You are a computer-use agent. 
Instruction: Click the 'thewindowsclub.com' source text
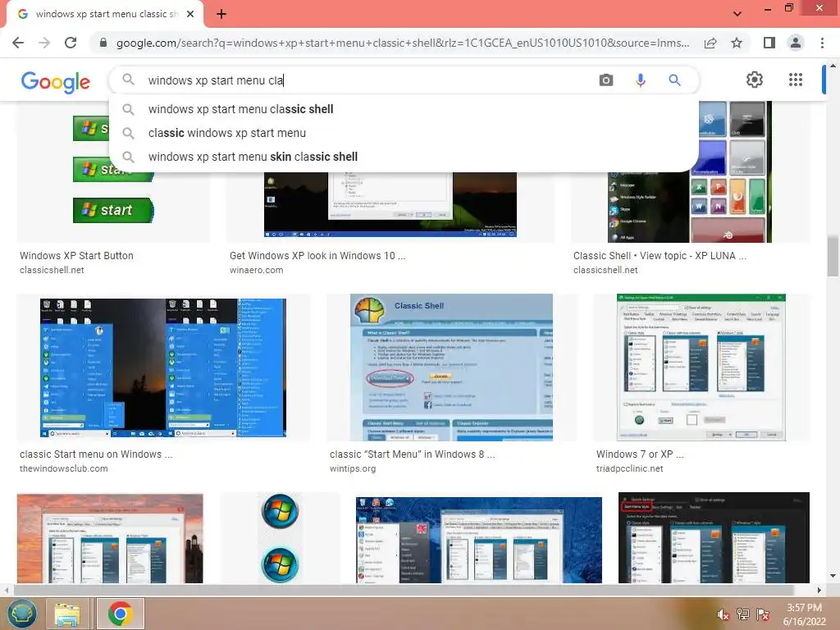coord(64,468)
